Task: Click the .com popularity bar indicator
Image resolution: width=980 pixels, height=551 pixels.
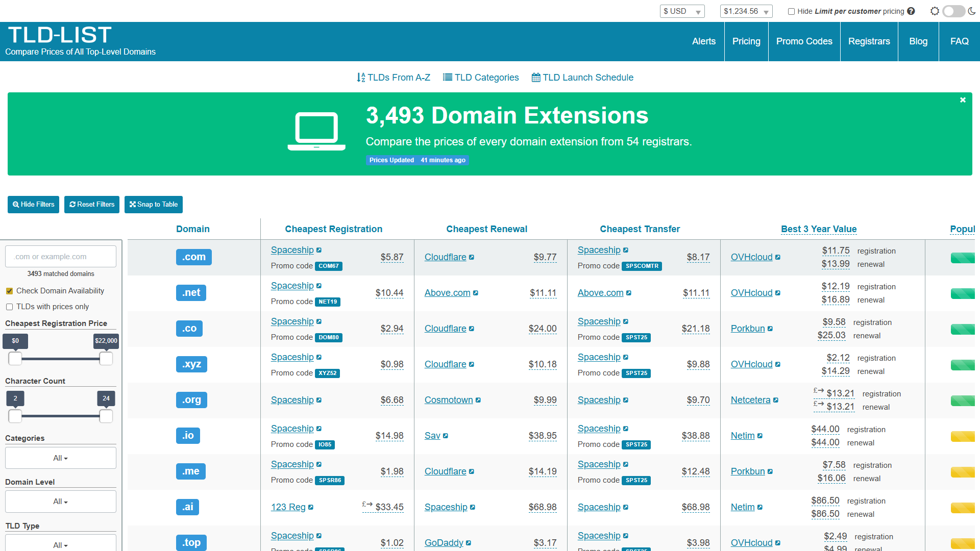Action: 963,258
